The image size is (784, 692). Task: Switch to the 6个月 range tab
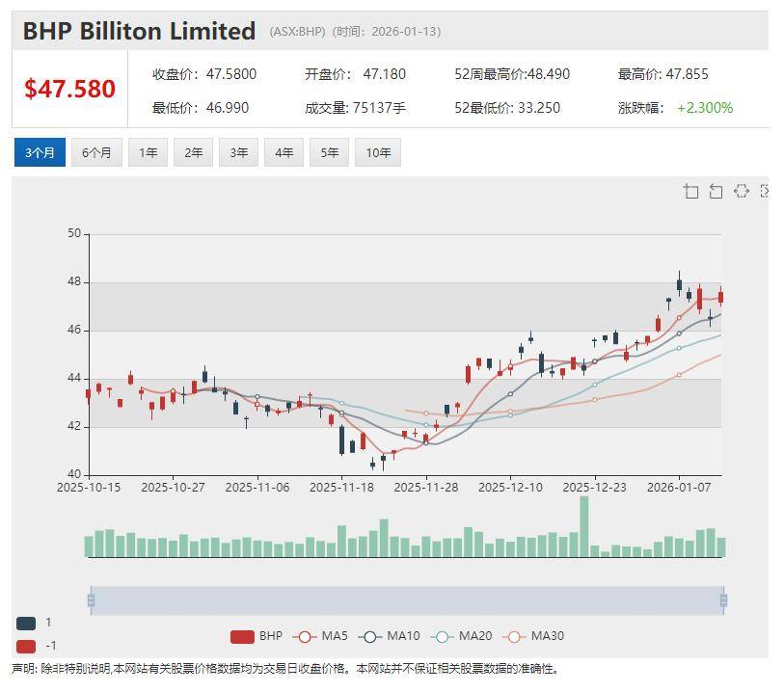coord(96,152)
